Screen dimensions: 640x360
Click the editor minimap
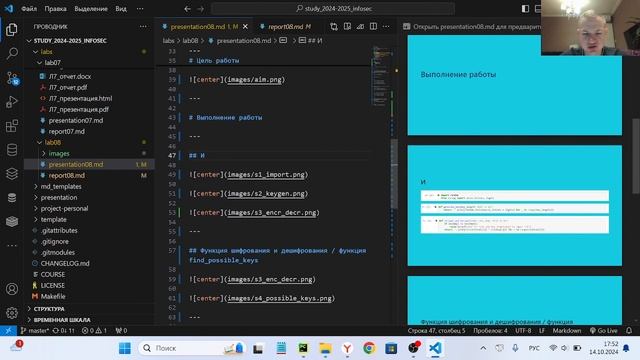click(382, 76)
